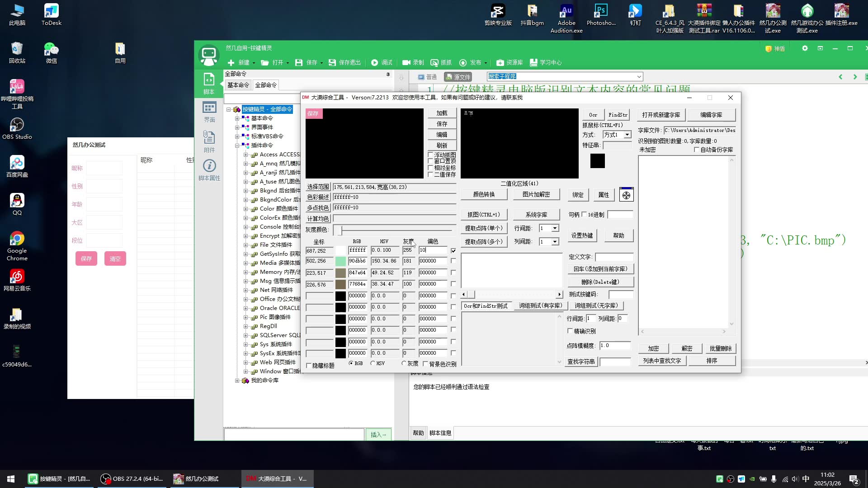Viewport: 868px width, 488px height.
Task: Open 剪映专业版 desktop icon
Action: [x=498, y=14]
